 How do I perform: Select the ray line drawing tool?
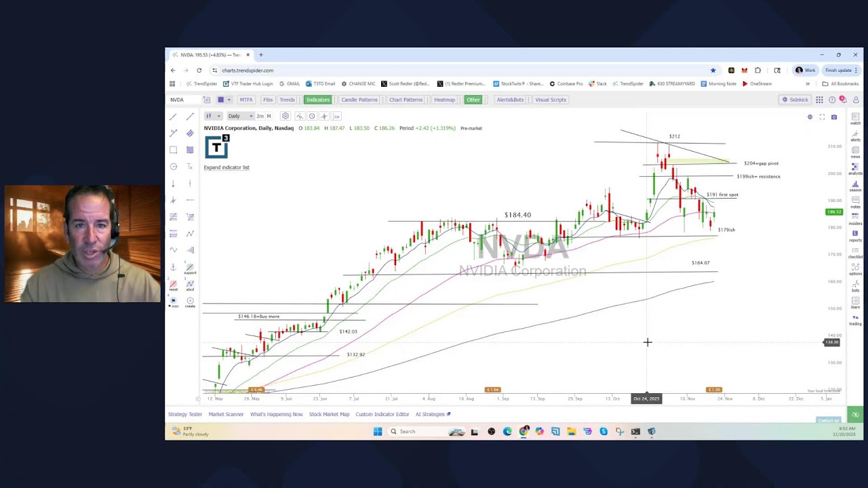(x=190, y=117)
